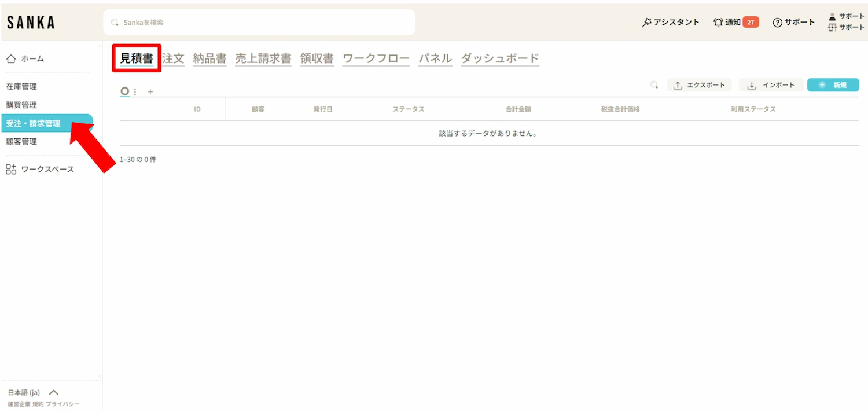Focus the Sankaを検索 search field
The width and height of the screenshot is (868, 412).
click(x=259, y=23)
